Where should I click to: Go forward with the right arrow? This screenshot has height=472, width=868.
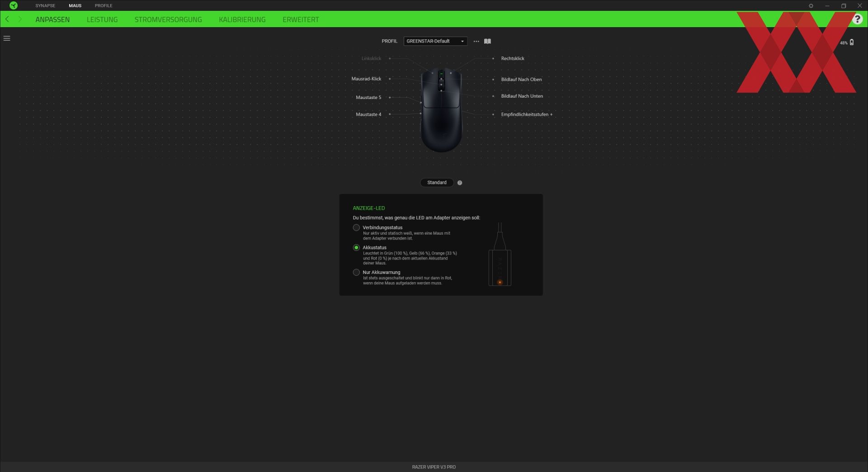(x=20, y=19)
